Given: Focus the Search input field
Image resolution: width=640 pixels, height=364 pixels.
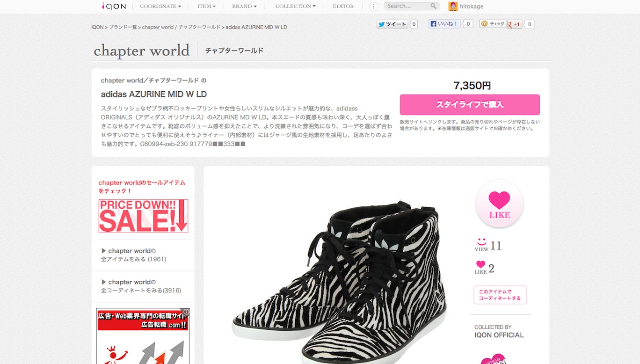Looking at the screenshot, I should point(406,6).
